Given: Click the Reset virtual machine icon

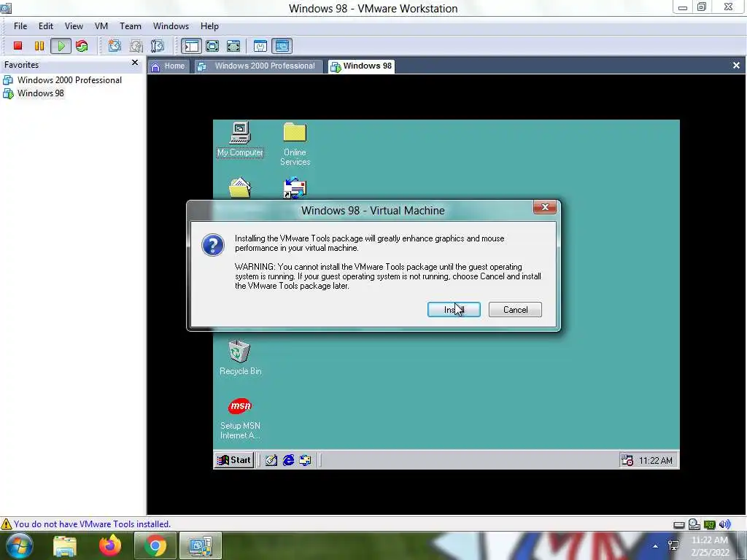Looking at the screenshot, I should point(82,46).
